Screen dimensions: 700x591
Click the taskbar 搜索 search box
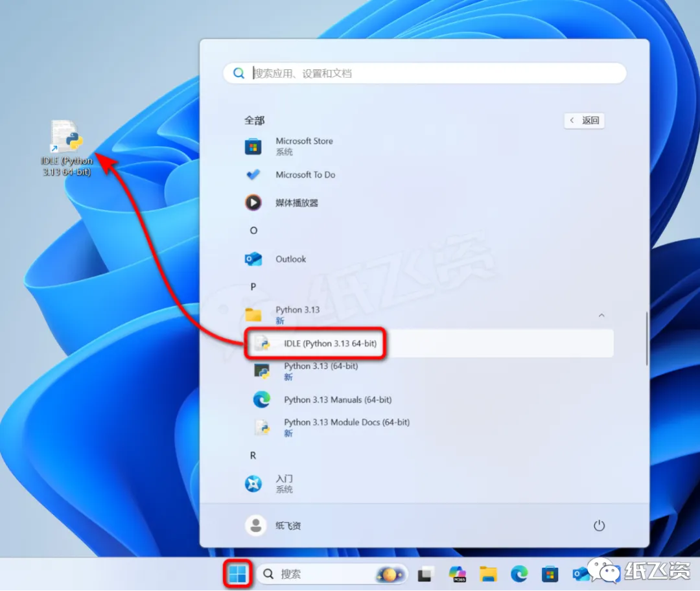pyautogui.click(x=333, y=574)
